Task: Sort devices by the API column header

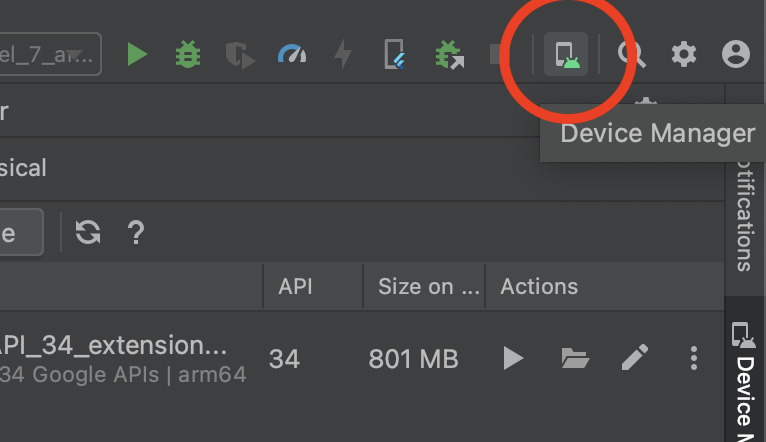Action: click(x=295, y=287)
